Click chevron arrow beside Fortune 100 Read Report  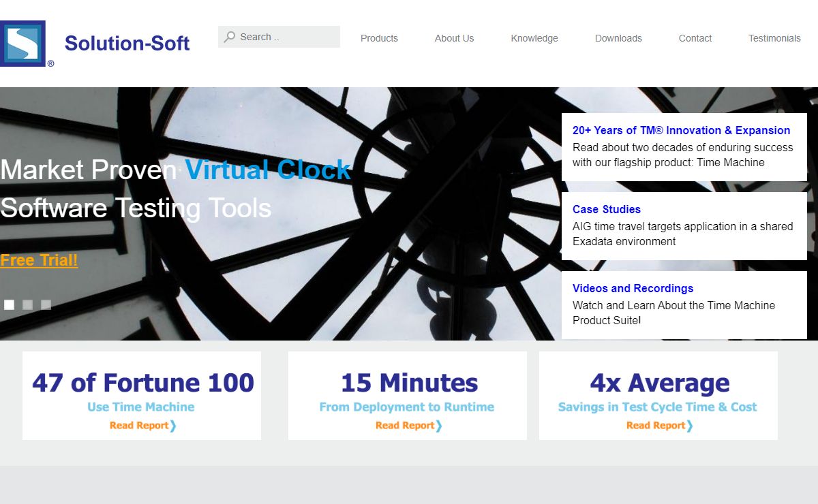point(173,426)
